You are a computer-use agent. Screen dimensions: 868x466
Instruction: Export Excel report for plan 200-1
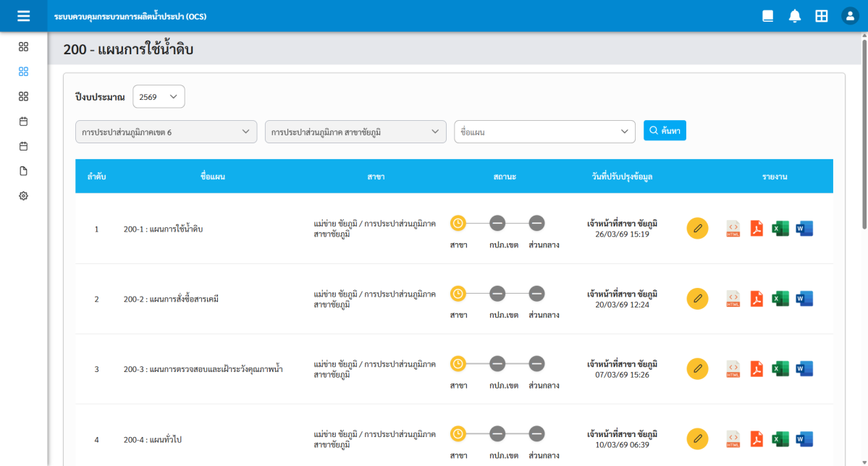tap(780, 229)
